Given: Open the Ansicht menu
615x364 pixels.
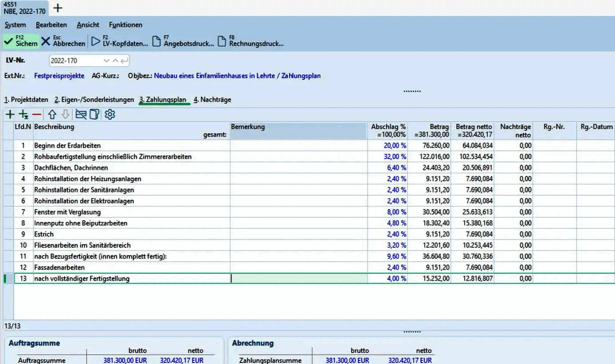Looking at the screenshot, I should click(x=88, y=25).
